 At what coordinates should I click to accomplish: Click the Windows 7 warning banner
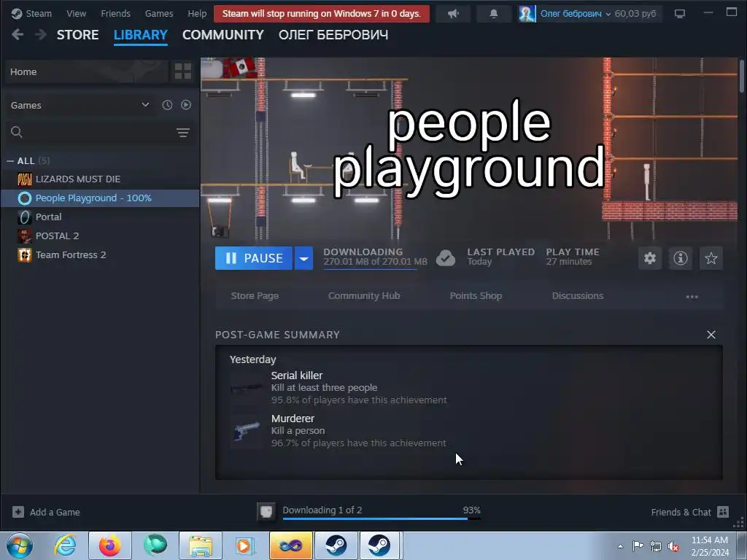[x=322, y=14]
